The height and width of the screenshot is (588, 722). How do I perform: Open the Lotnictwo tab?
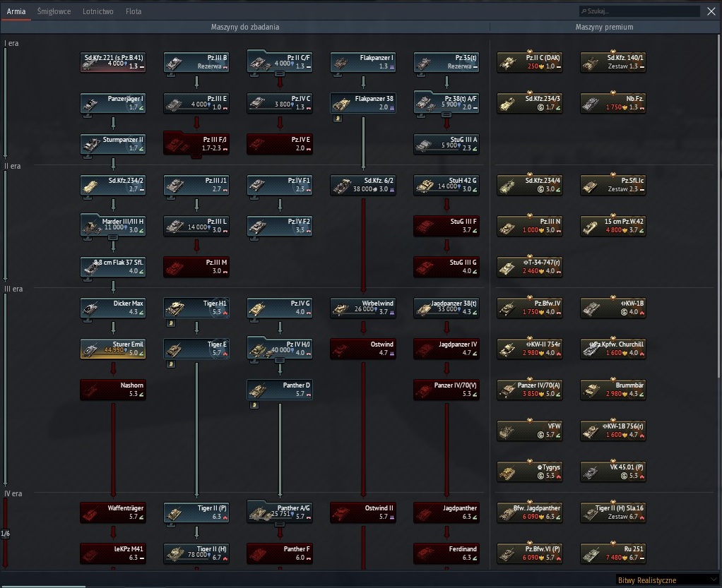(98, 11)
